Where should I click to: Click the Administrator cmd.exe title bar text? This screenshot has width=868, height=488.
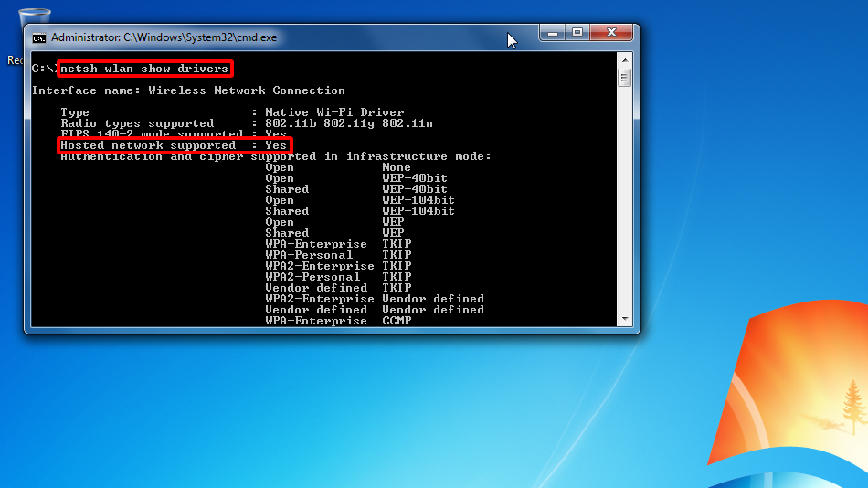(x=164, y=38)
